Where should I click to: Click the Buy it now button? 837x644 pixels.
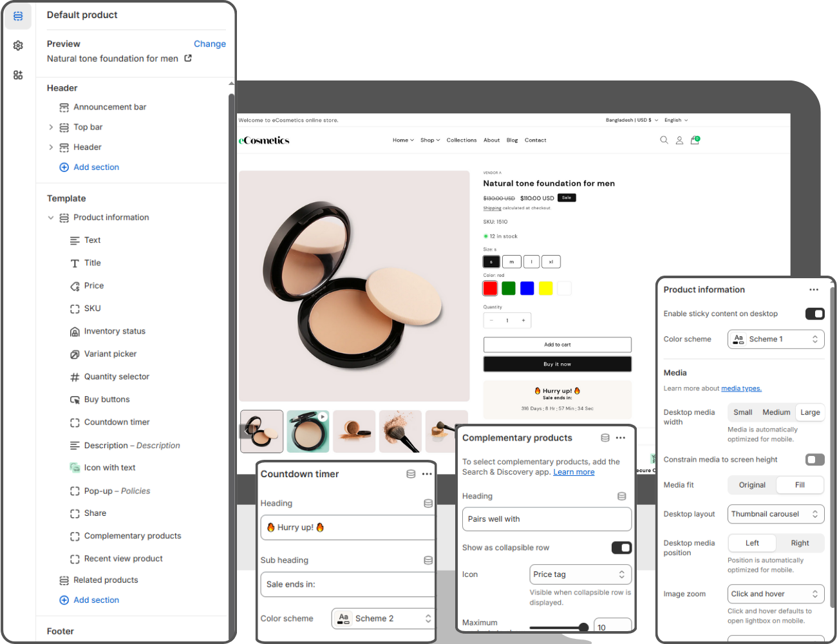click(558, 364)
